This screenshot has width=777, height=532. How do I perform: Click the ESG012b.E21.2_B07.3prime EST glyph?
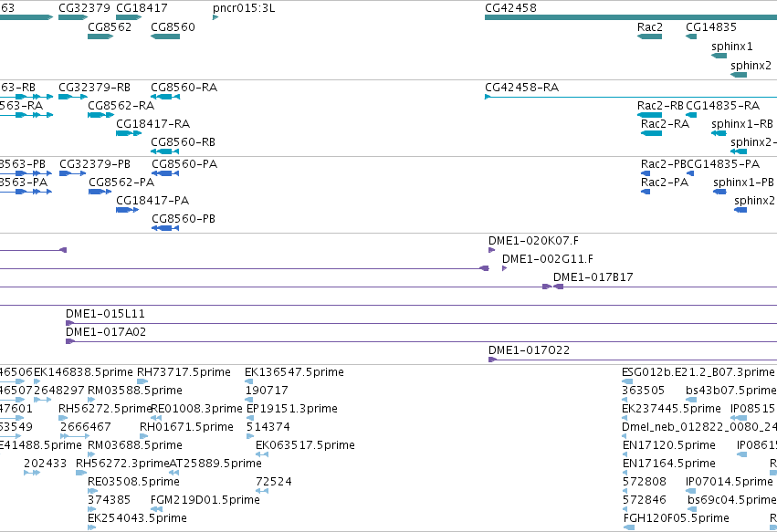[x=627, y=381]
